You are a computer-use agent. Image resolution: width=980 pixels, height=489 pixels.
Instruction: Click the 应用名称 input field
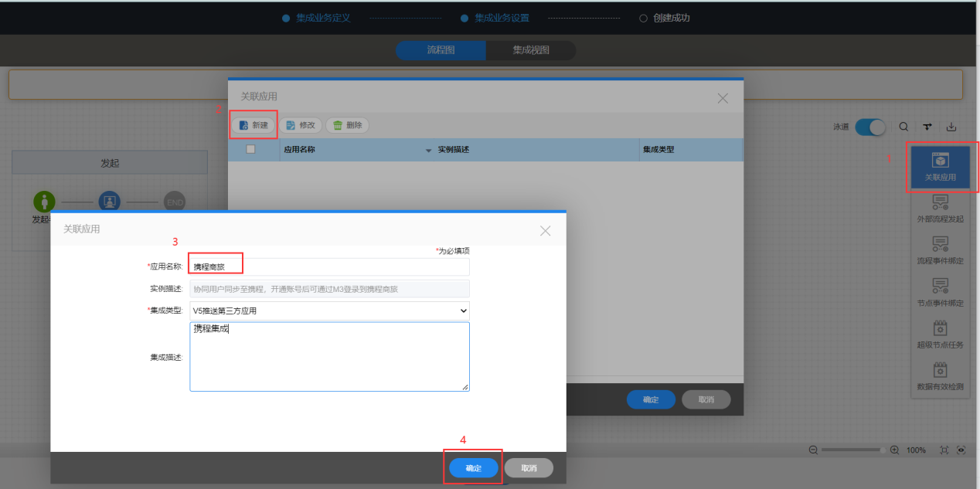click(x=329, y=267)
